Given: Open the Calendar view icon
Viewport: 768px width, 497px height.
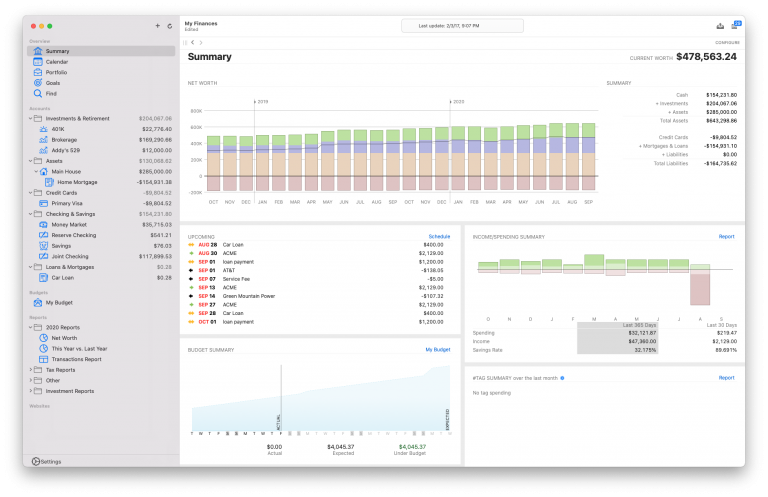Looking at the screenshot, I should [38, 62].
